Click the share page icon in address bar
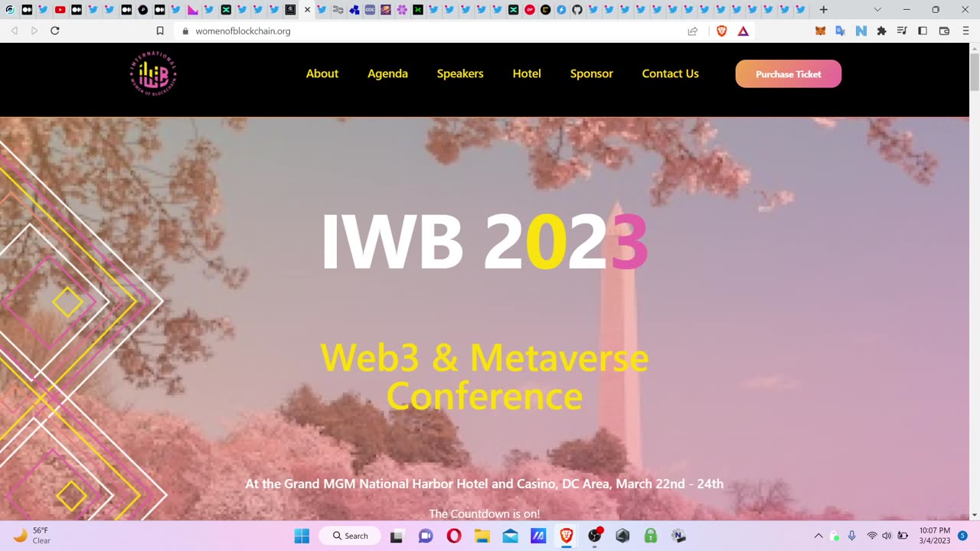The image size is (980, 551). [x=693, y=31]
